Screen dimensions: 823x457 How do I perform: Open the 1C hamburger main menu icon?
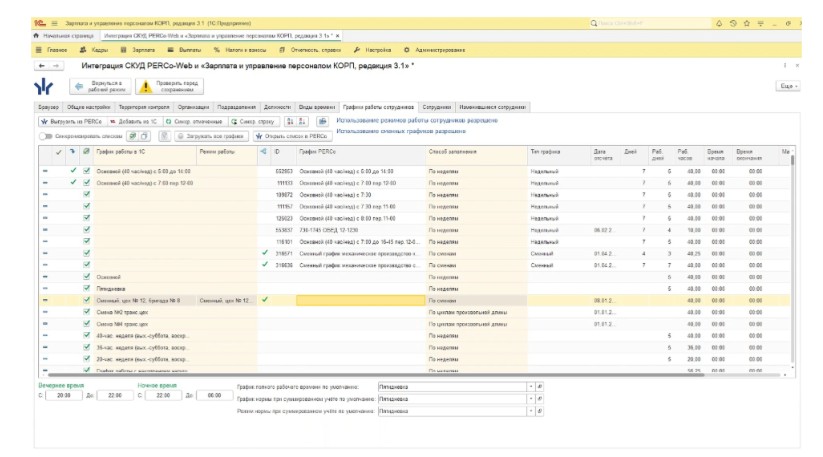tap(53, 22)
